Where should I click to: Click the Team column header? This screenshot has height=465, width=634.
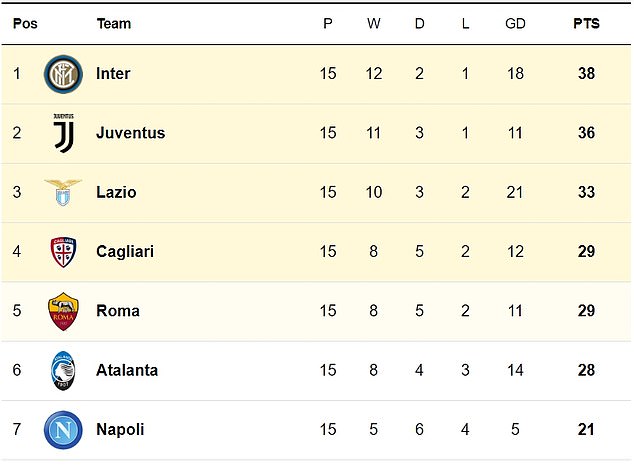tap(113, 23)
